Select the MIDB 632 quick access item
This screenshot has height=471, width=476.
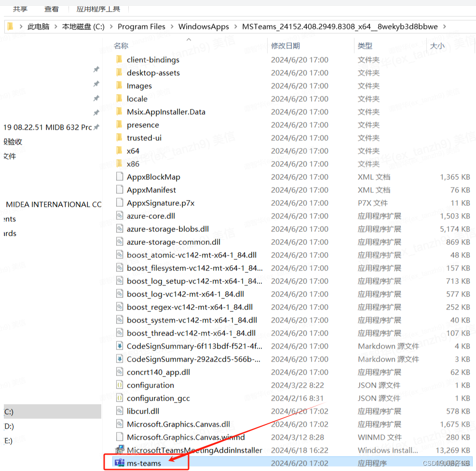coord(48,127)
